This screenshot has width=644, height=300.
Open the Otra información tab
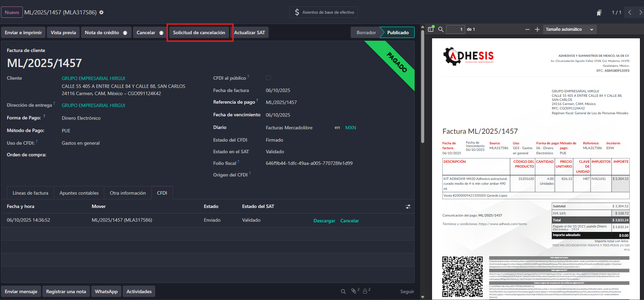(128, 193)
